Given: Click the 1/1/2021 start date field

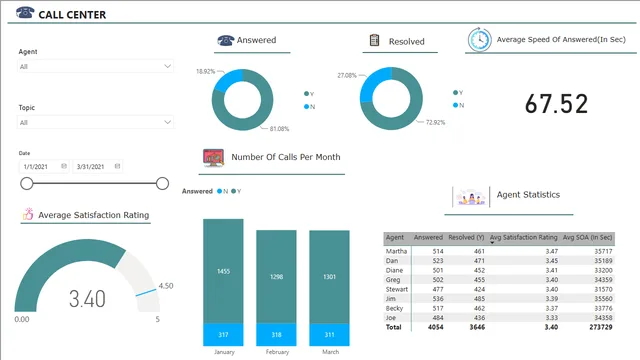Looking at the screenshot, I should [x=44, y=167].
